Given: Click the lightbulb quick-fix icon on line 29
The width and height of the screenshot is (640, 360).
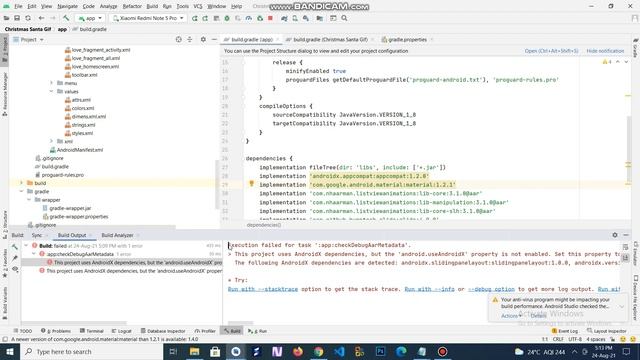Looking at the screenshot, I should click(x=251, y=184).
